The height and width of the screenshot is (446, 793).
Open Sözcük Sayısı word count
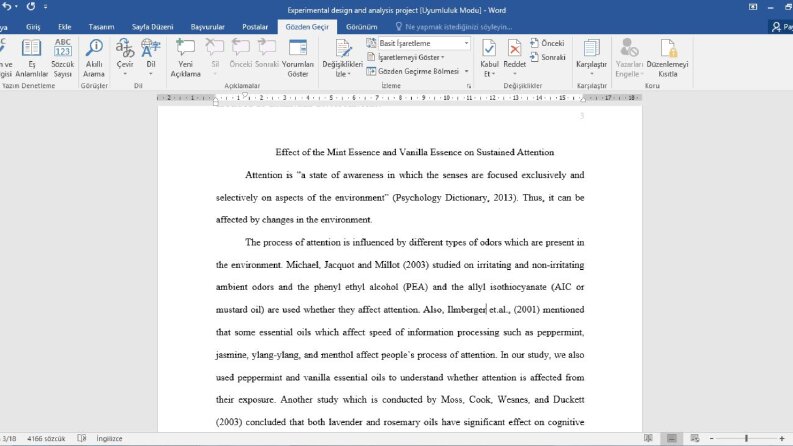click(63, 58)
